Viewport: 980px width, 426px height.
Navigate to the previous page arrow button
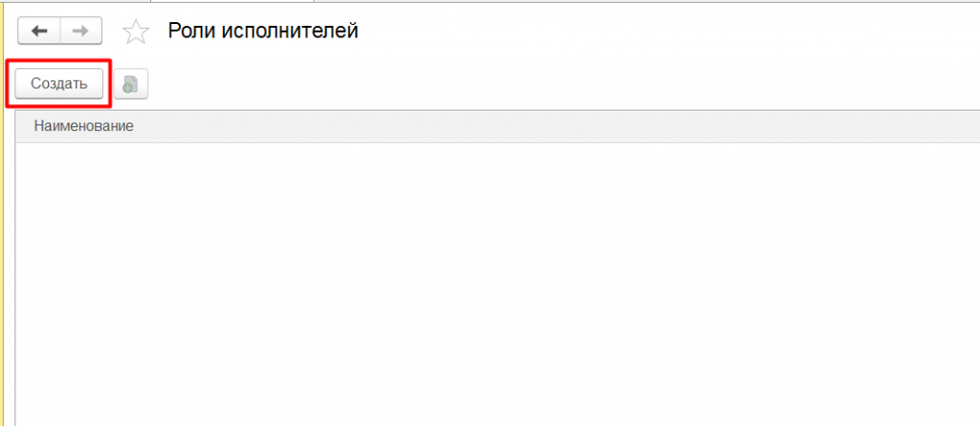[39, 32]
